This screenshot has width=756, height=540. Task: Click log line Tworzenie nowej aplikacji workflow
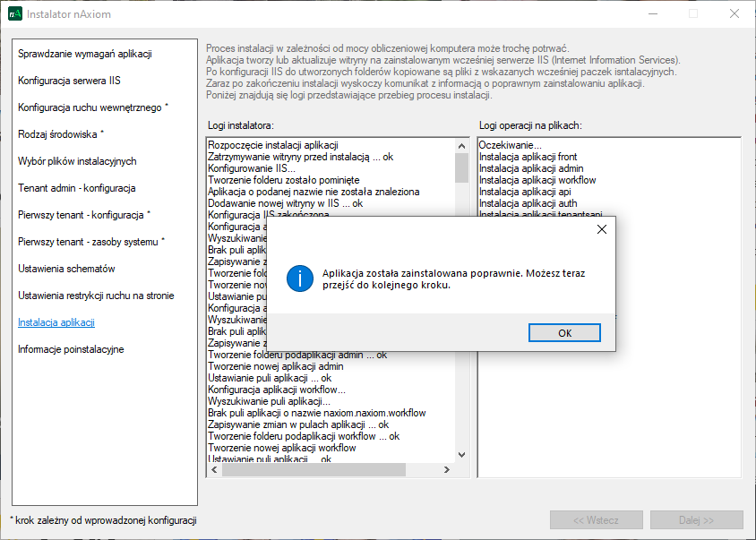281,448
